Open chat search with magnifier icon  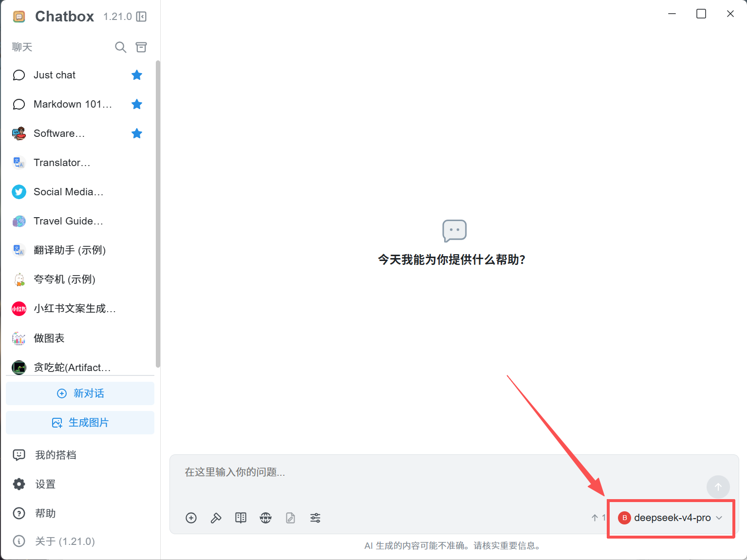tap(120, 47)
